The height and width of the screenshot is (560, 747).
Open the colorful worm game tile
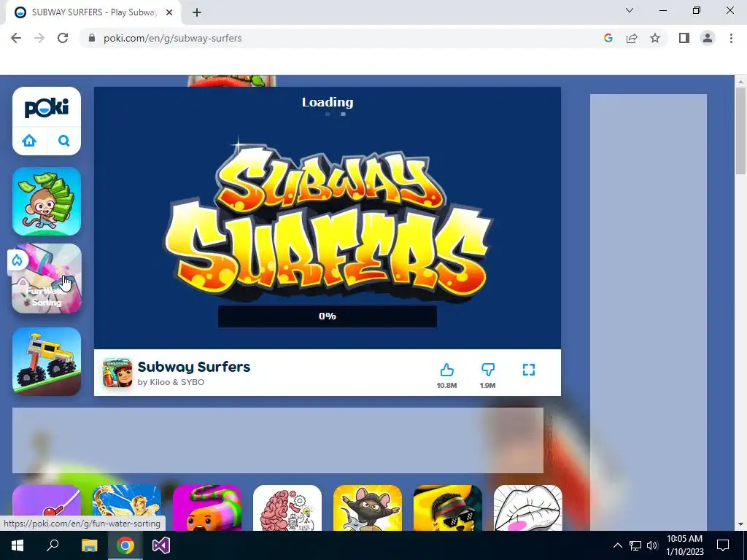click(206, 507)
